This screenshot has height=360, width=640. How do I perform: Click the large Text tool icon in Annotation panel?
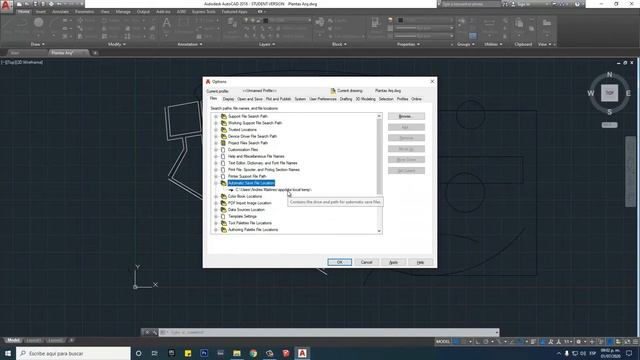[167, 22]
